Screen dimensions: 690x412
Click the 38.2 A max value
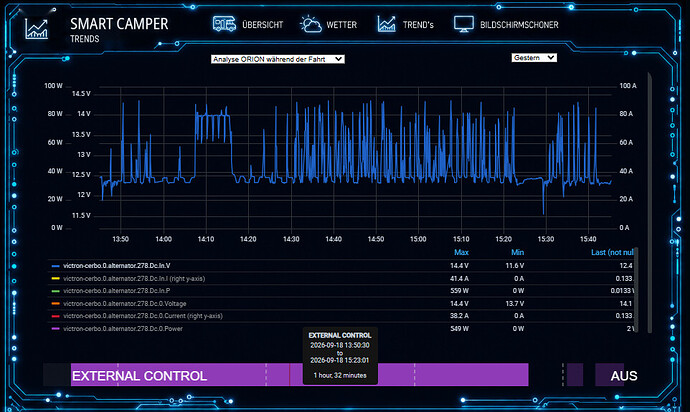point(459,316)
